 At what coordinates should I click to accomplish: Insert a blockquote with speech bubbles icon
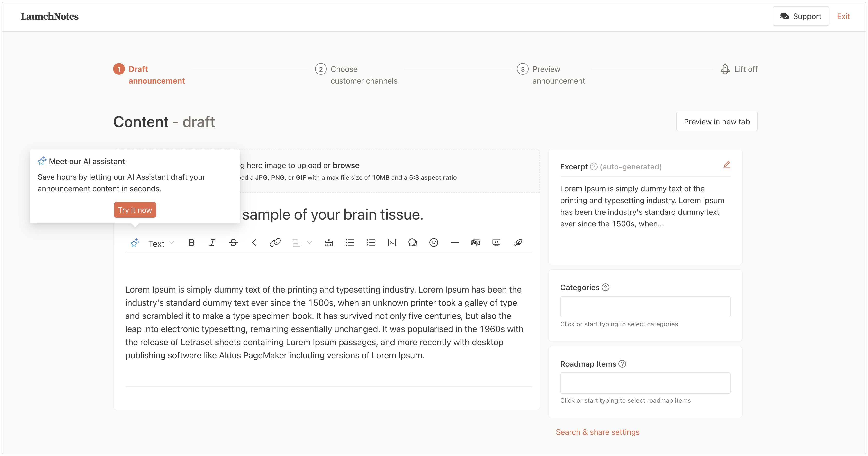413,242
